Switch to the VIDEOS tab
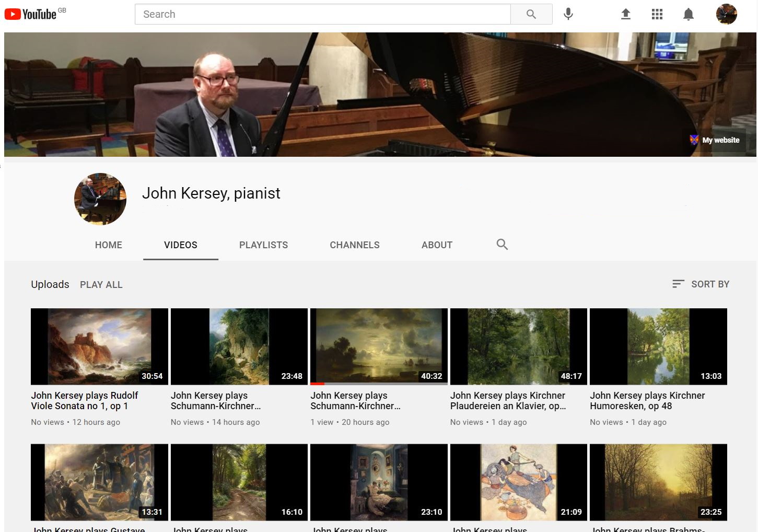Viewport: 758px width, 532px height. pyautogui.click(x=180, y=245)
